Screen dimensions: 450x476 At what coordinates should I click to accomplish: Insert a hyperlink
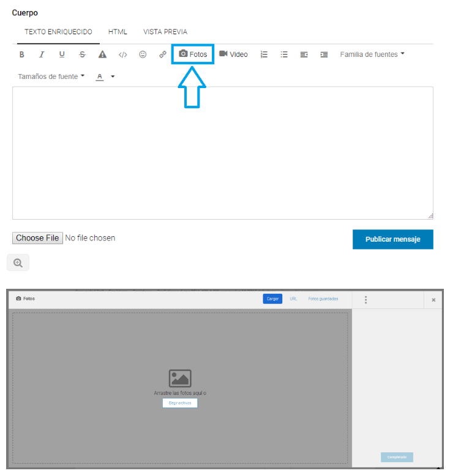(x=163, y=54)
